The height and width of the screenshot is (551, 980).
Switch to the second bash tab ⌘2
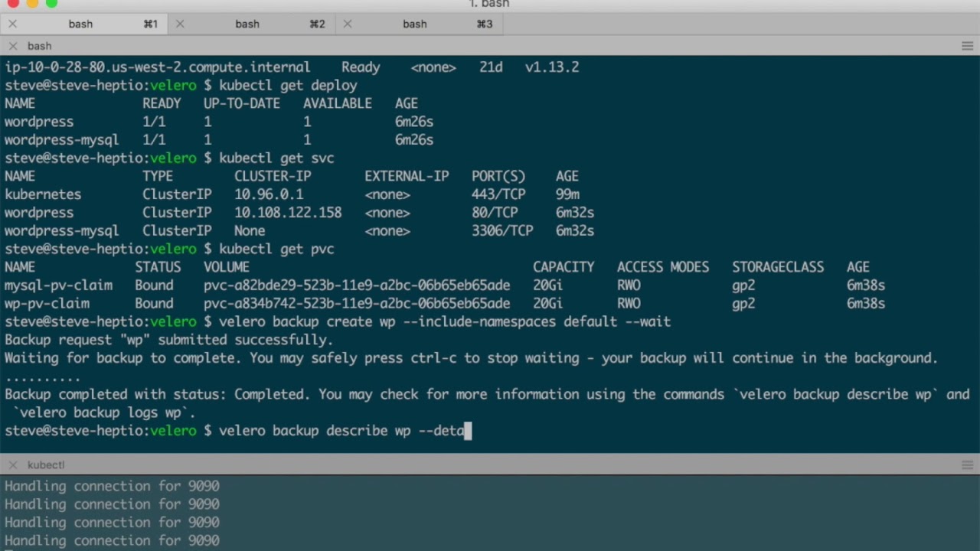pyautogui.click(x=251, y=24)
